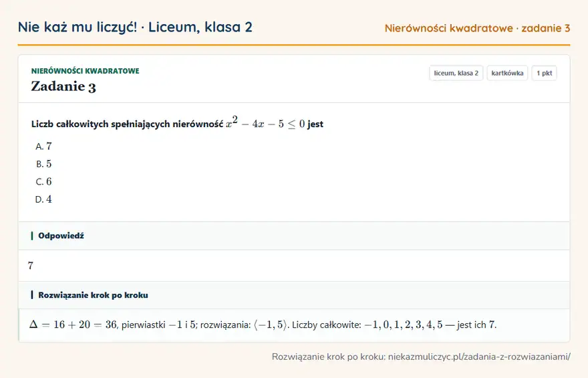Click the answer value 7 under Odpowiedź
Image resolution: width=588 pixels, height=378 pixels.
[30, 266]
